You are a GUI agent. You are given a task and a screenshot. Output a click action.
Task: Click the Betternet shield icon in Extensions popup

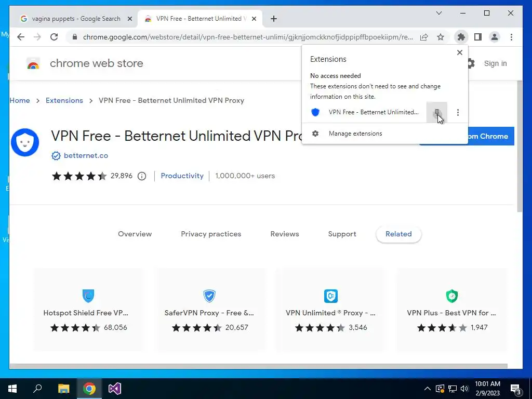point(315,112)
